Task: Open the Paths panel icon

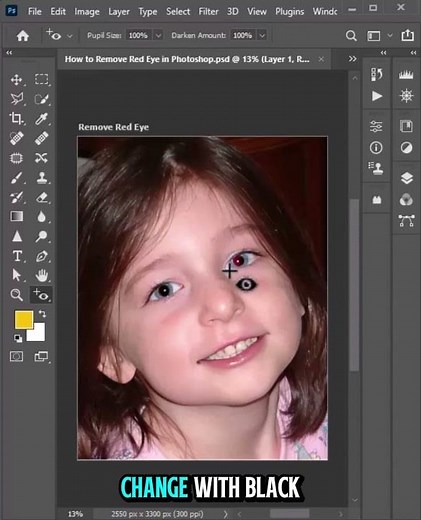Action: 406,221
